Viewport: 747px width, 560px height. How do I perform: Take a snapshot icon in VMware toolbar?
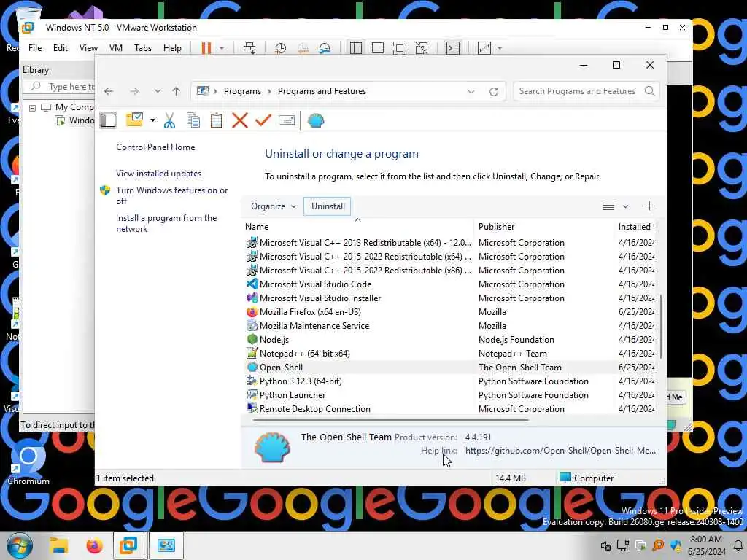(x=281, y=48)
